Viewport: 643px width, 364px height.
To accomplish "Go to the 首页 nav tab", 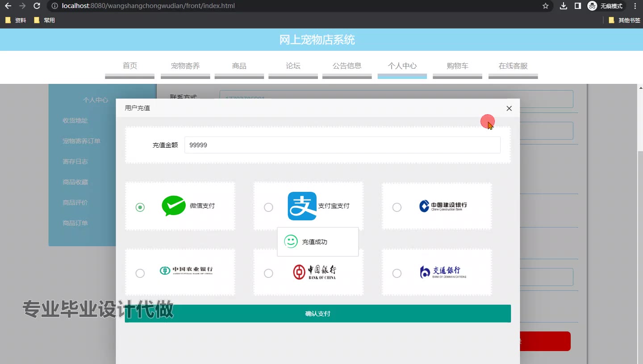I will coord(130,66).
